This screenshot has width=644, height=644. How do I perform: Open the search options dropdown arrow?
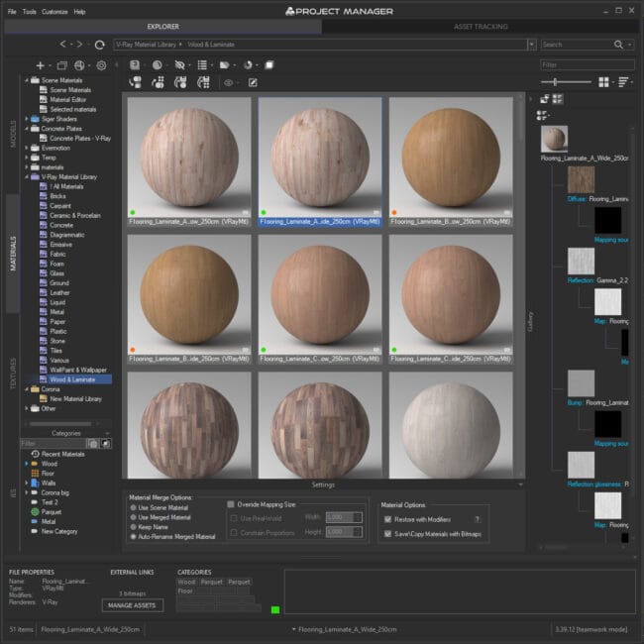(629, 45)
